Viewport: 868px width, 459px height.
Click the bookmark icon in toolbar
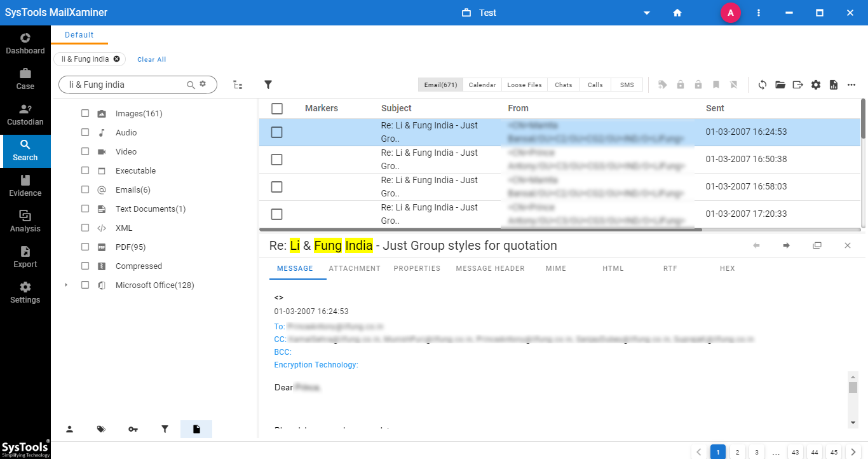tap(716, 85)
